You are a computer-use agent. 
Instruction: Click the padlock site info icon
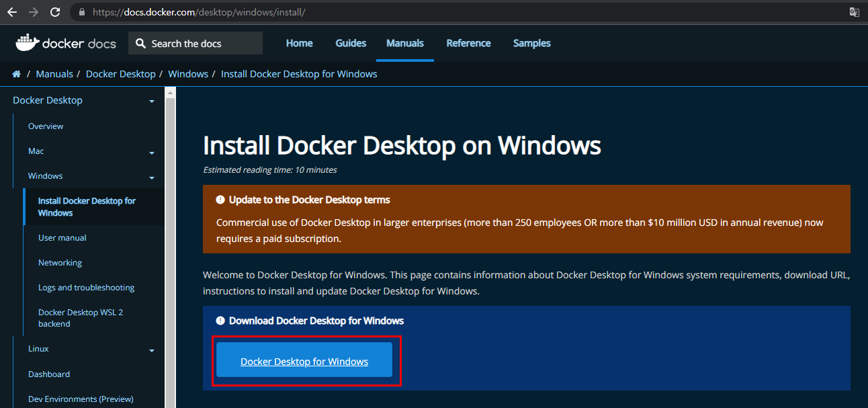(x=82, y=12)
